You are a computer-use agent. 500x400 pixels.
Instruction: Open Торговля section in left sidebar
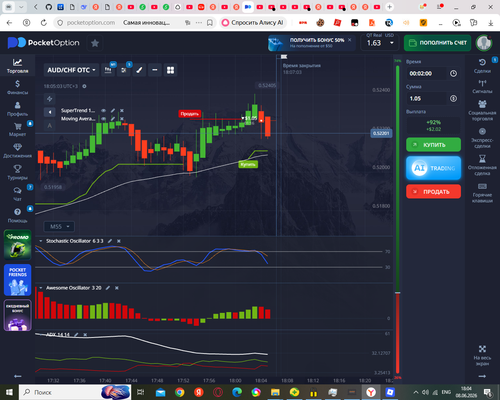pos(17,66)
